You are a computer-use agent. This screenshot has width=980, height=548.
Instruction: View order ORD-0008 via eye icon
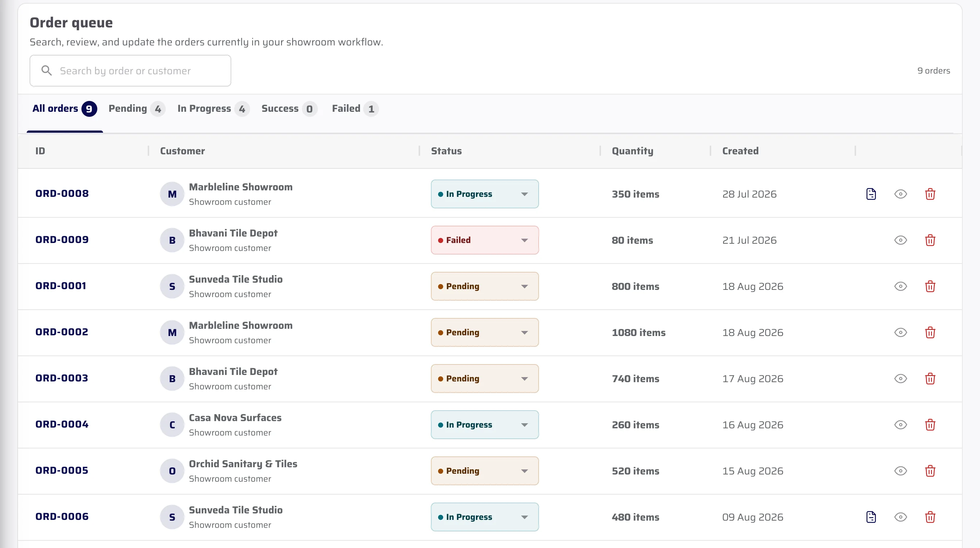900,194
